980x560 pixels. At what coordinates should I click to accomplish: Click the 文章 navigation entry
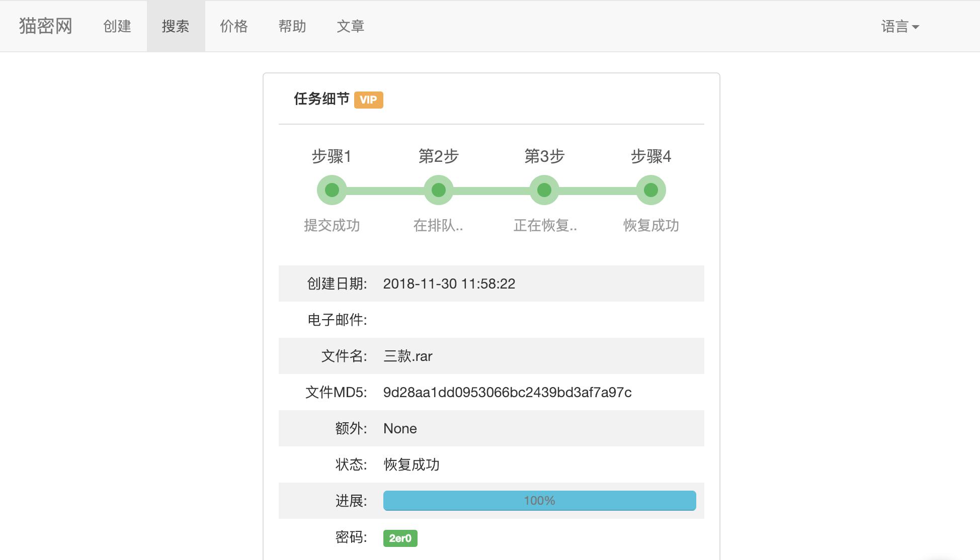click(351, 27)
